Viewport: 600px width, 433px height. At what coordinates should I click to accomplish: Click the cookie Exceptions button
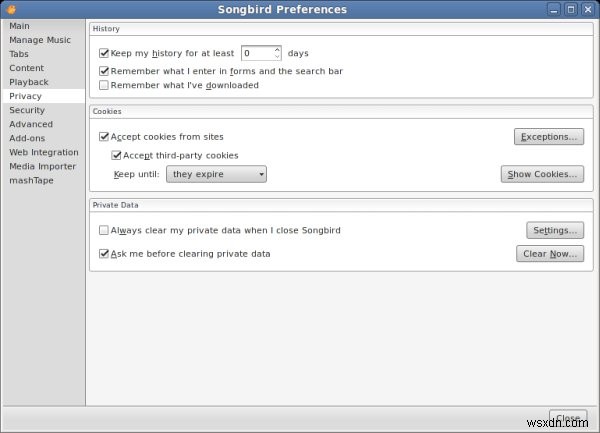[x=548, y=137]
